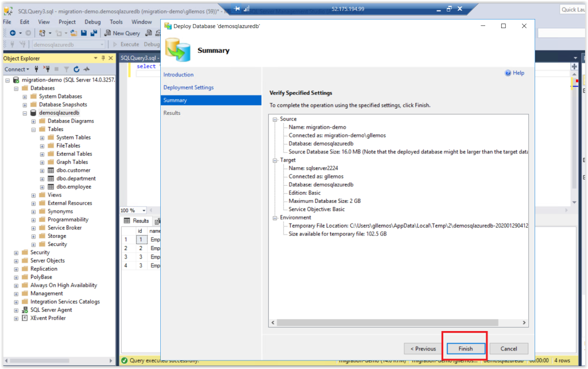Collapse the Source node in summary tree
This screenshot has height=369, width=588.
(275, 120)
